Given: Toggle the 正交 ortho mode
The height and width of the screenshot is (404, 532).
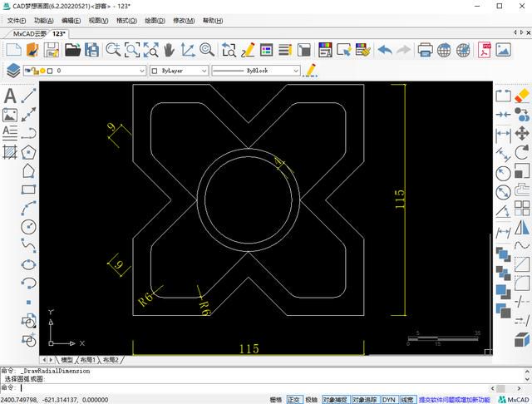Looking at the screenshot, I should click(293, 400).
